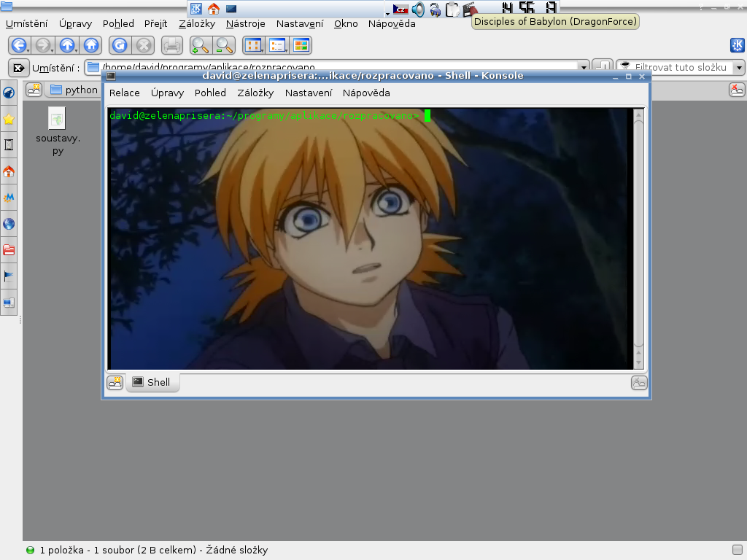Select the Shell tab in Konsole

[152, 382]
